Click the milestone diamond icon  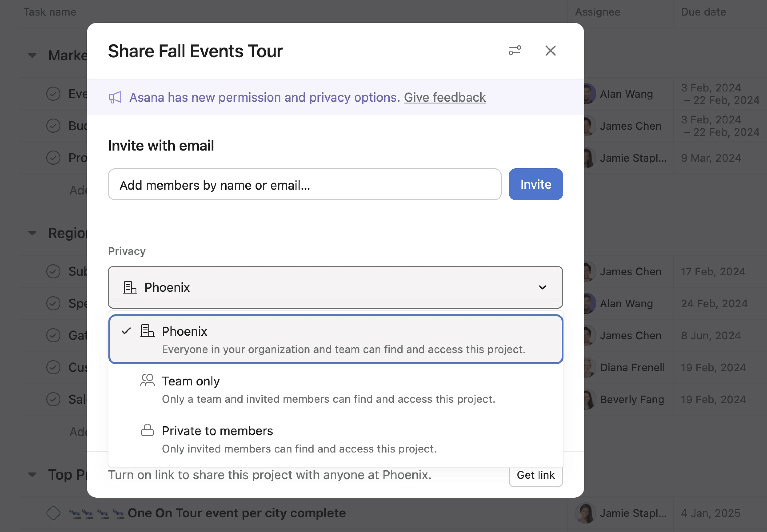[53, 513]
